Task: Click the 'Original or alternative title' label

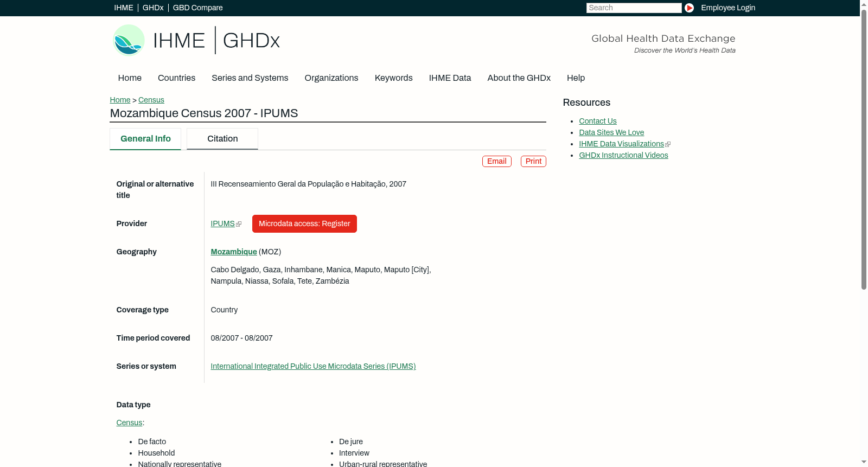Action: click(x=155, y=189)
